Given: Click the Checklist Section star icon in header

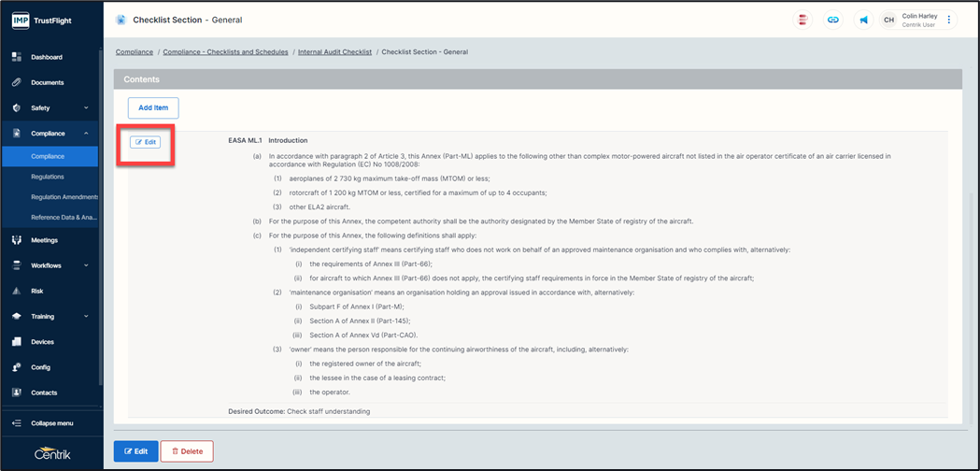Looking at the screenshot, I should tap(121, 20).
